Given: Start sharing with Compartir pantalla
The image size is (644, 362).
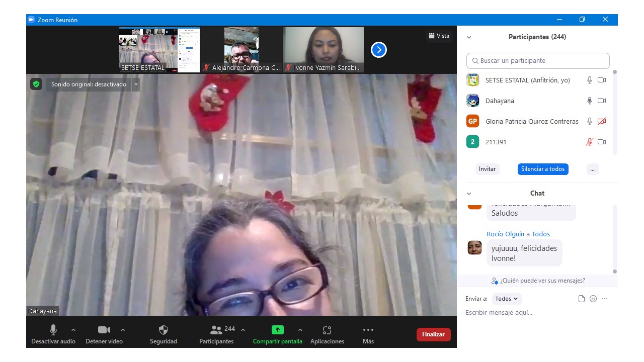Looking at the screenshot, I should click(278, 334).
